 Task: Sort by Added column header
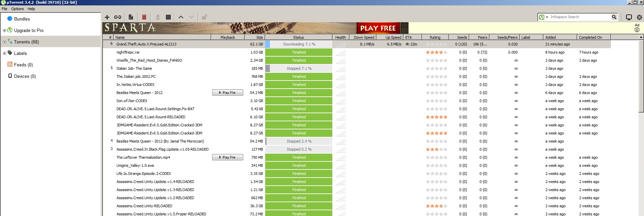(x=560, y=37)
